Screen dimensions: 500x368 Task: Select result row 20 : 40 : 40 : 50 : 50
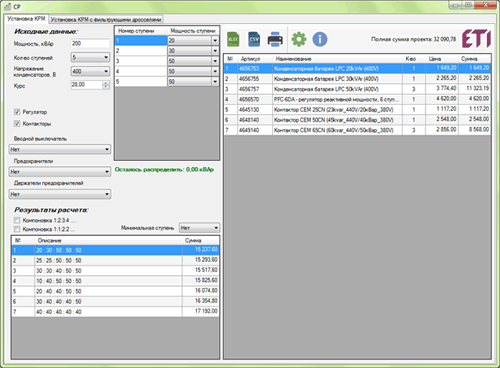[115, 291]
